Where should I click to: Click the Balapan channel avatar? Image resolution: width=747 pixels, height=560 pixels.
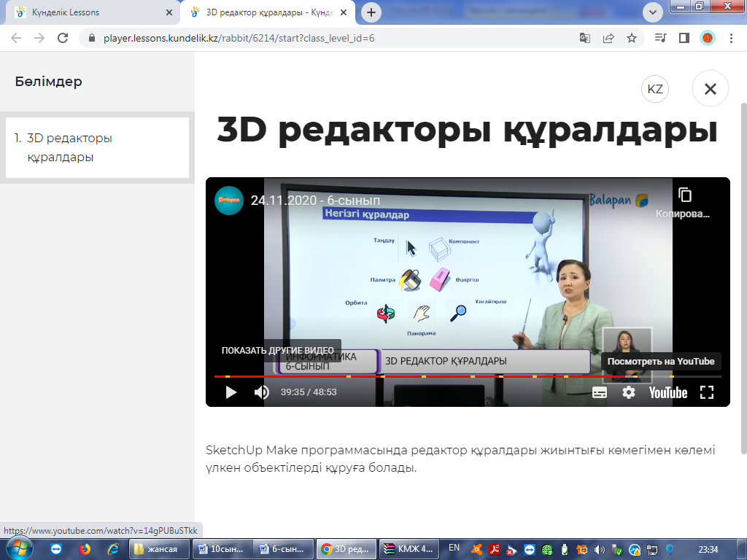(x=229, y=201)
